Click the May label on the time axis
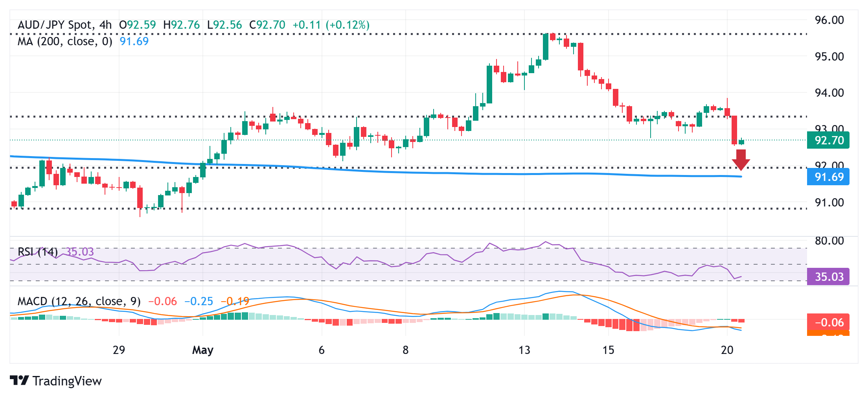The height and width of the screenshot is (398, 868). click(202, 350)
